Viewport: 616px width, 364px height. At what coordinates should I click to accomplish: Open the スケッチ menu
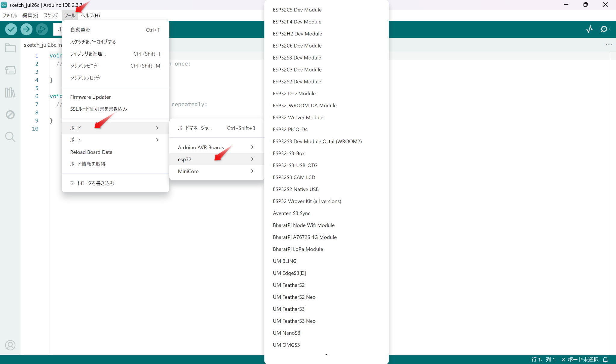tap(51, 15)
